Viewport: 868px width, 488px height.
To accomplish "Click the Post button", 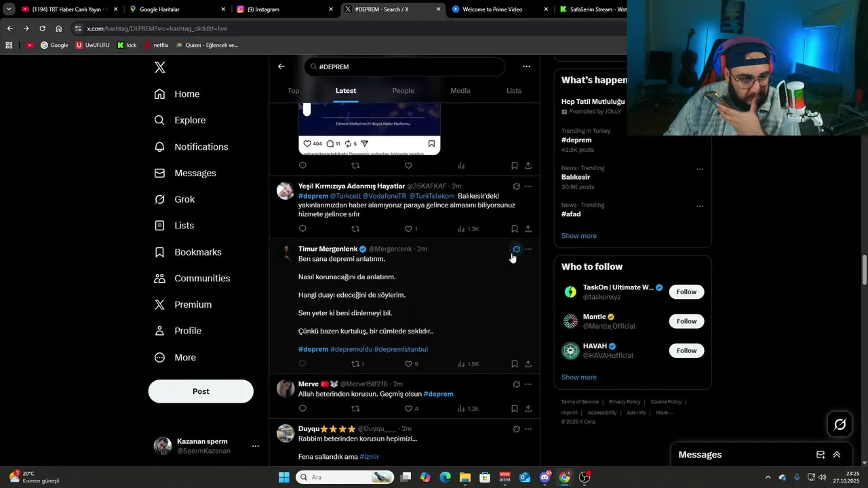I will pyautogui.click(x=201, y=391).
